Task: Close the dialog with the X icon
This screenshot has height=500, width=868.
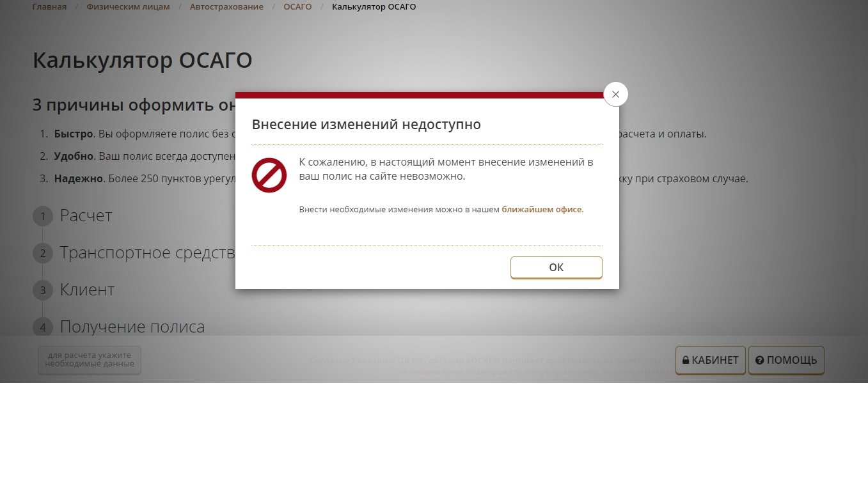Action: 615,94
